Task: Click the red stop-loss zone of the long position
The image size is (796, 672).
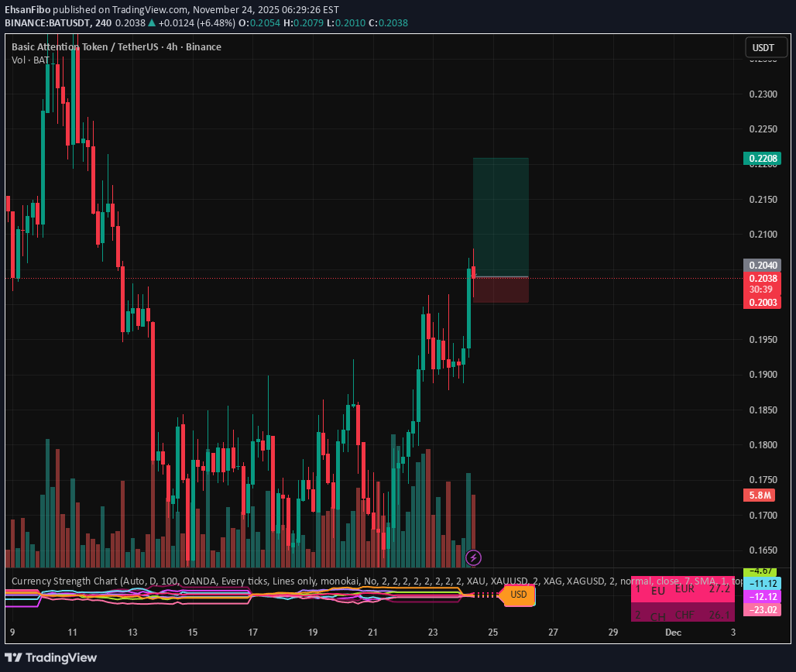Action: 500,290
